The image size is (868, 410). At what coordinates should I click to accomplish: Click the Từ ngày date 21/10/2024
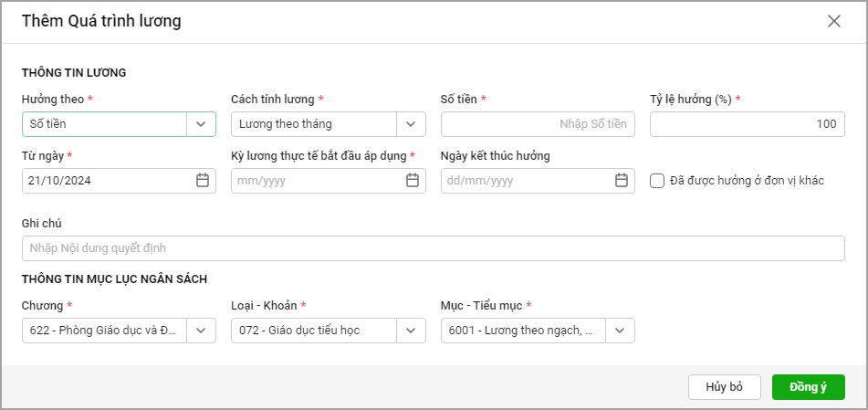(x=105, y=181)
